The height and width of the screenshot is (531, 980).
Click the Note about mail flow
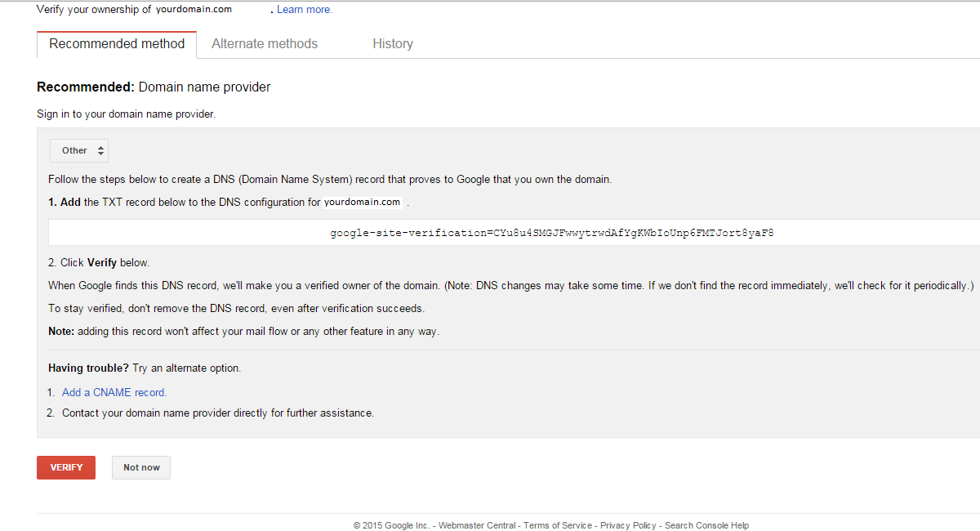[243, 331]
